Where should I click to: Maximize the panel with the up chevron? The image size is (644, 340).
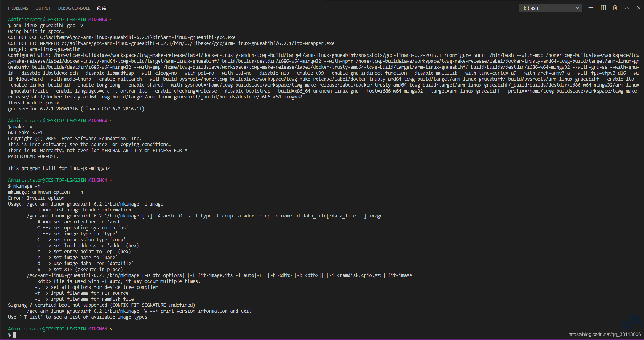(627, 8)
